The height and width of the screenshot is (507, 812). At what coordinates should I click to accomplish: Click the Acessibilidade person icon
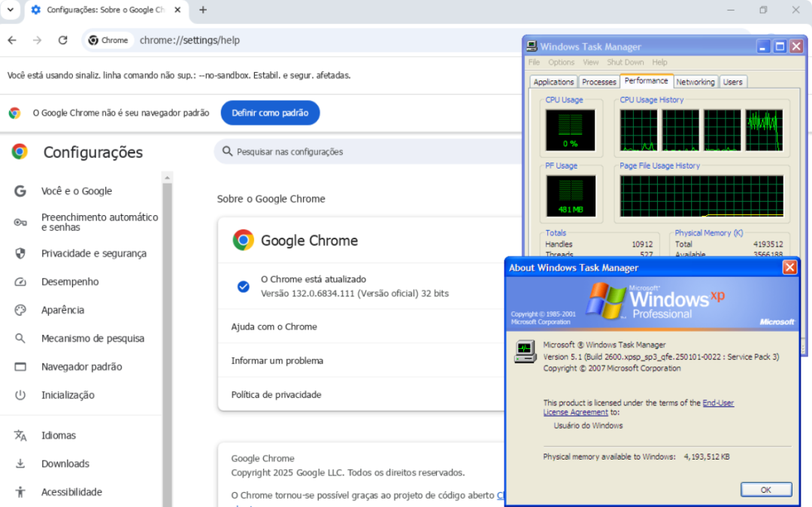click(20, 492)
